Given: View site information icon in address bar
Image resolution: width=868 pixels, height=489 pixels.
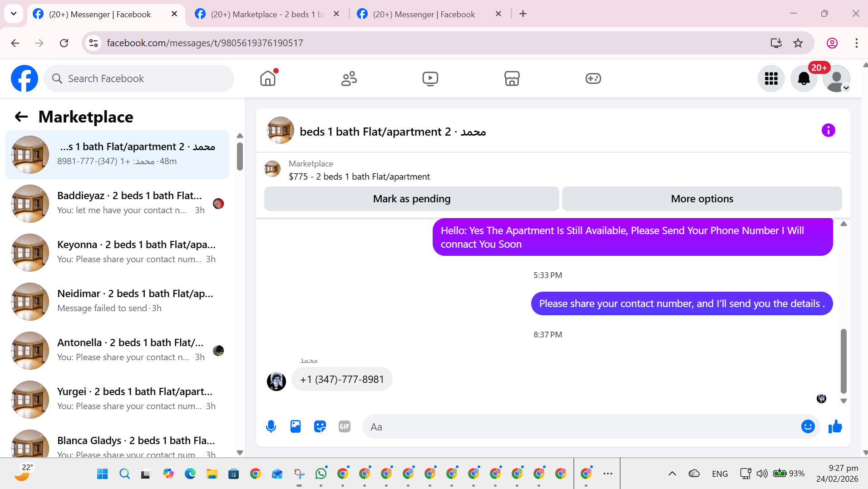Looking at the screenshot, I should pos(94,43).
